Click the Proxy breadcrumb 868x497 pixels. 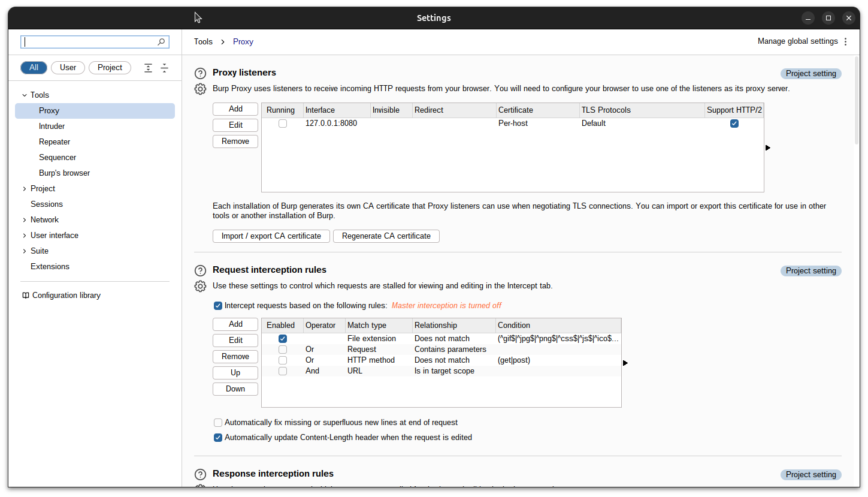(x=243, y=42)
